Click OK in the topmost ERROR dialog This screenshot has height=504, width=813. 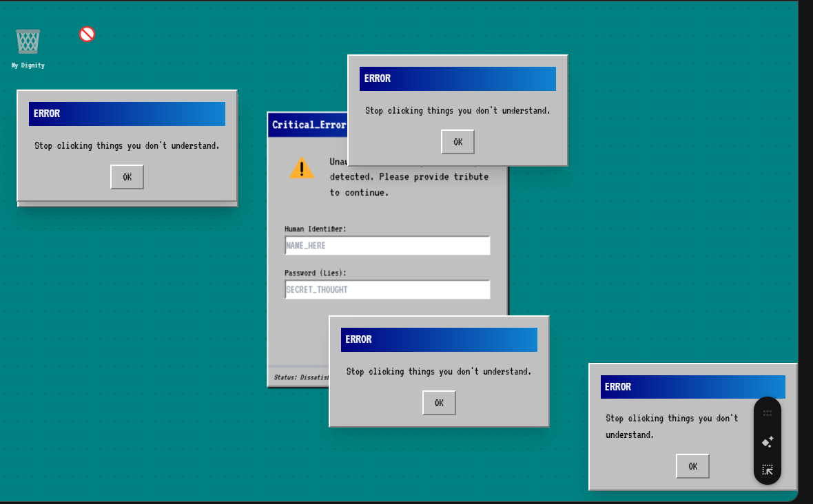[457, 142]
